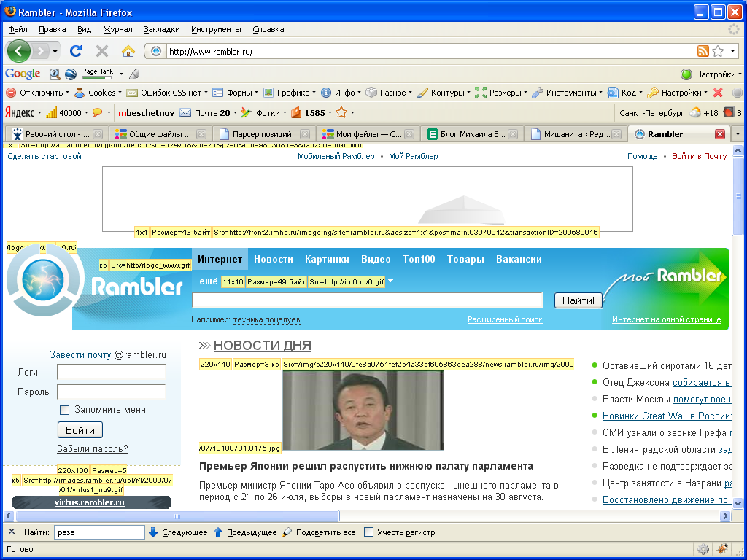The width and height of the screenshot is (747, 560).
Task: Reload the page with the refresh icon
Action: click(76, 51)
